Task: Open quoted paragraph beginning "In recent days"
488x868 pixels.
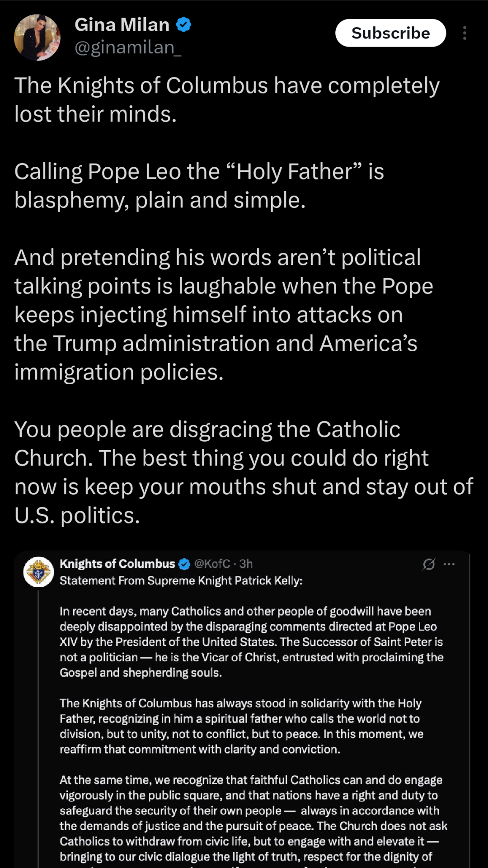Action: pos(251,642)
